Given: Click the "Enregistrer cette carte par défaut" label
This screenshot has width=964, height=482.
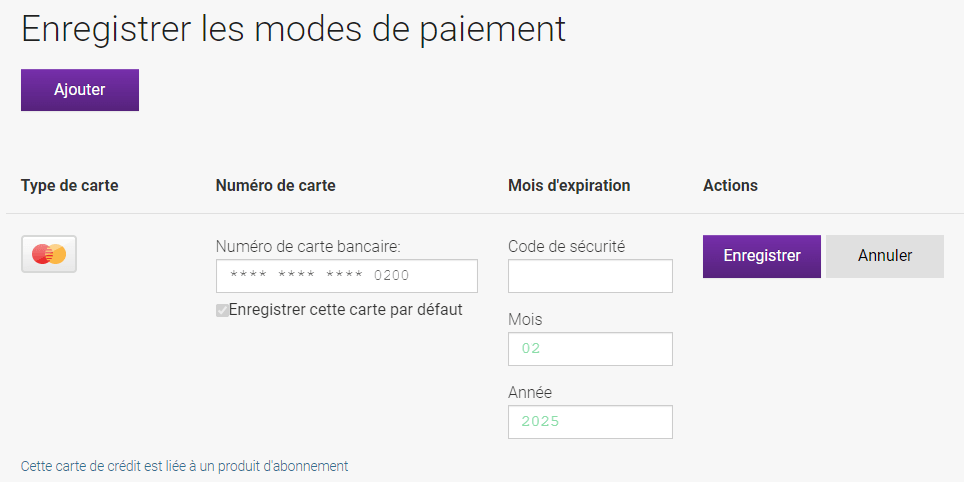Looking at the screenshot, I should tap(346, 310).
